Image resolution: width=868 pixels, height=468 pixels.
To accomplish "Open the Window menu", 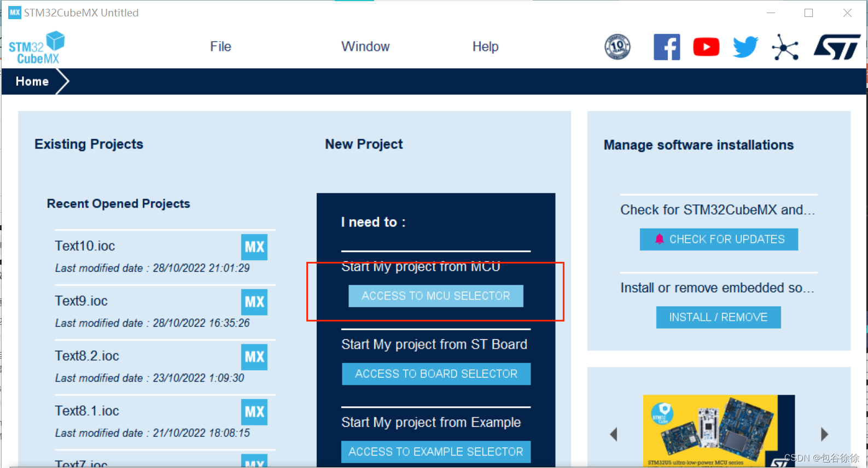I will click(365, 46).
